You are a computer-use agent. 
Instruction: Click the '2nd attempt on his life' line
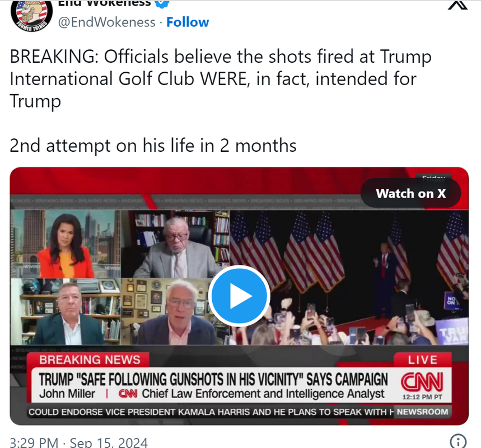tap(153, 146)
